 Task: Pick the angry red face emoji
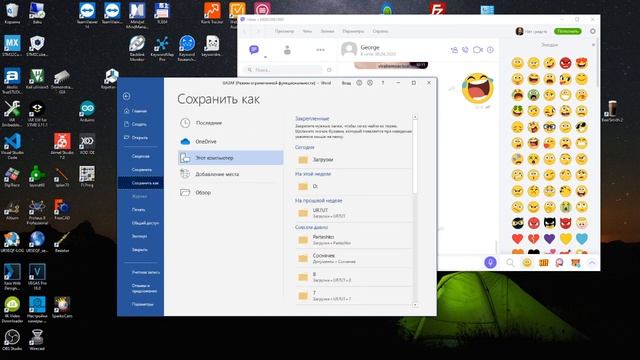pyautogui.click(x=566, y=63)
